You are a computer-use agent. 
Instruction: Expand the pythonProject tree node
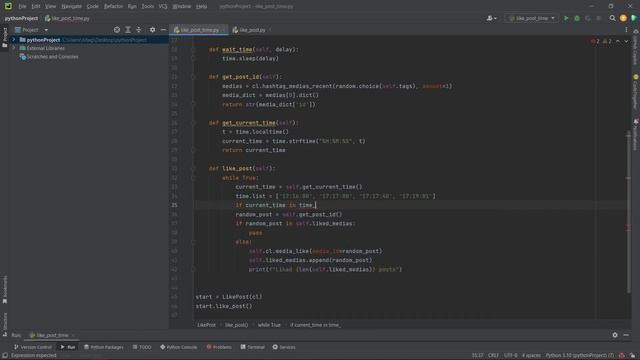(13, 40)
